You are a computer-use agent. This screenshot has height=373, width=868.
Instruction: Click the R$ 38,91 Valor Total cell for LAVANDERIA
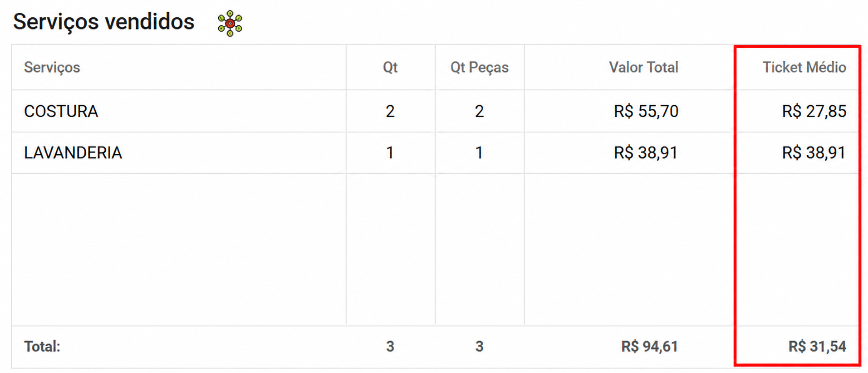coord(646,153)
